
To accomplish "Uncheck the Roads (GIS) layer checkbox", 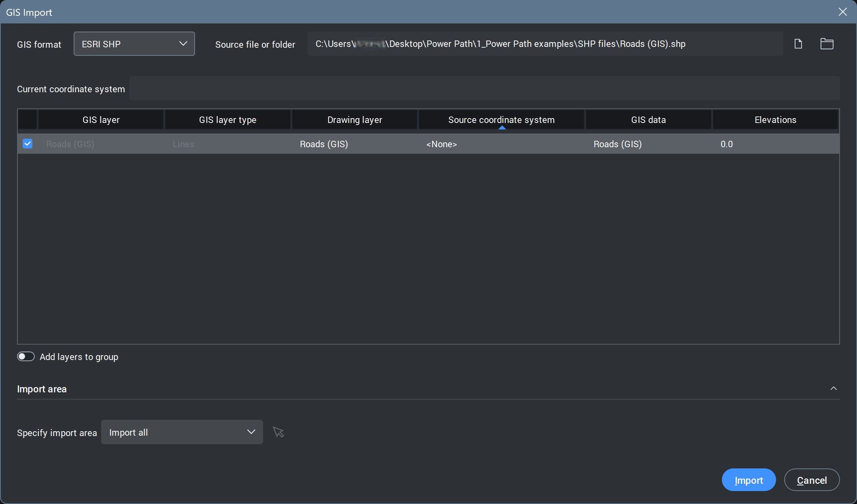I will pyautogui.click(x=28, y=144).
